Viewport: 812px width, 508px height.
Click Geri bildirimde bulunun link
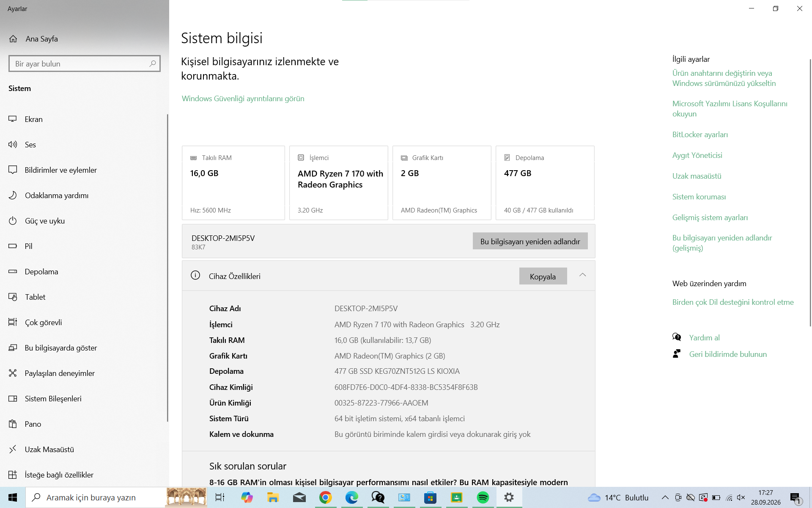(x=728, y=354)
